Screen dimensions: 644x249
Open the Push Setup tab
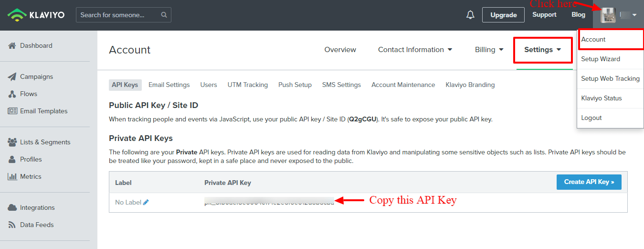[x=295, y=85]
